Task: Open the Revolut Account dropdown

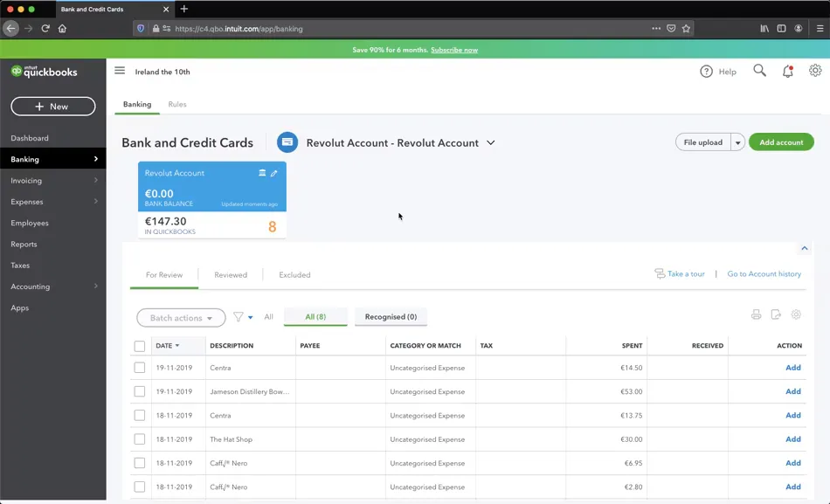Action: point(490,142)
